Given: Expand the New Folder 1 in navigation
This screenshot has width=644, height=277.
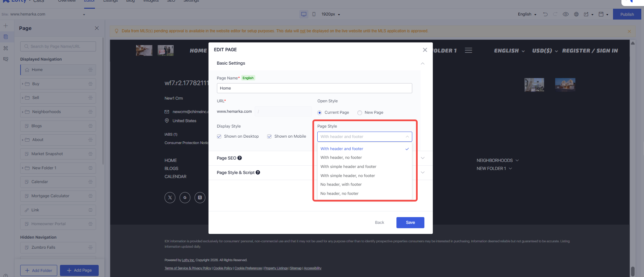Looking at the screenshot, I should [23, 168].
